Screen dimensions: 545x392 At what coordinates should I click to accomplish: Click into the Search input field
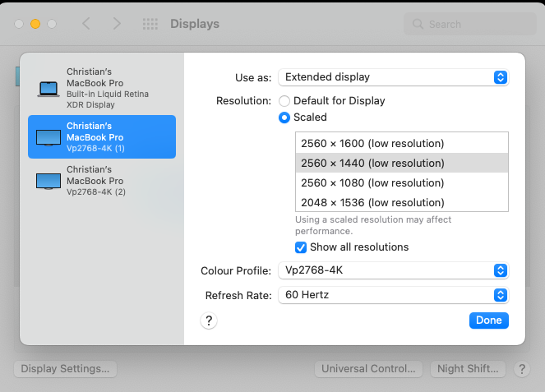point(470,24)
